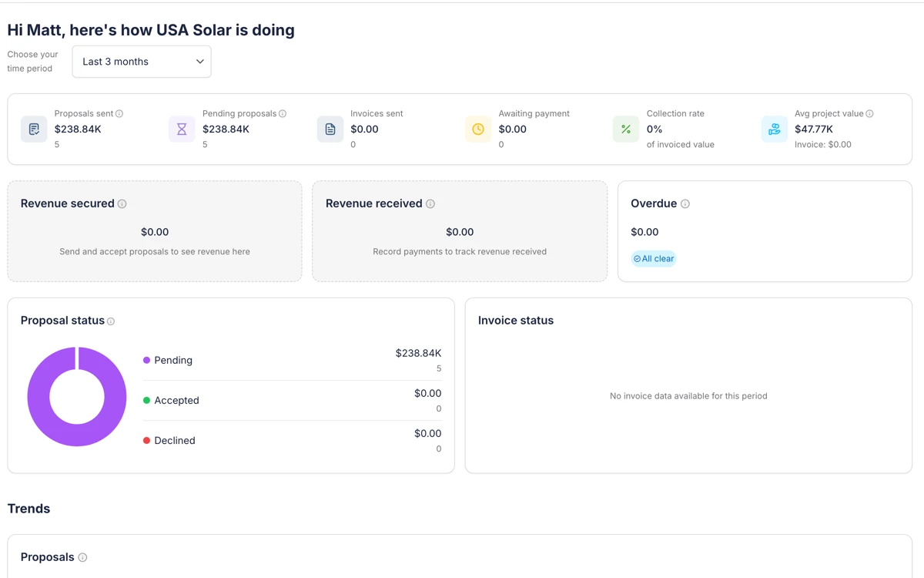Click the Revenue received card heading
Image resolution: width=924 pixels, height=578 pixels.
click(374, 203)
